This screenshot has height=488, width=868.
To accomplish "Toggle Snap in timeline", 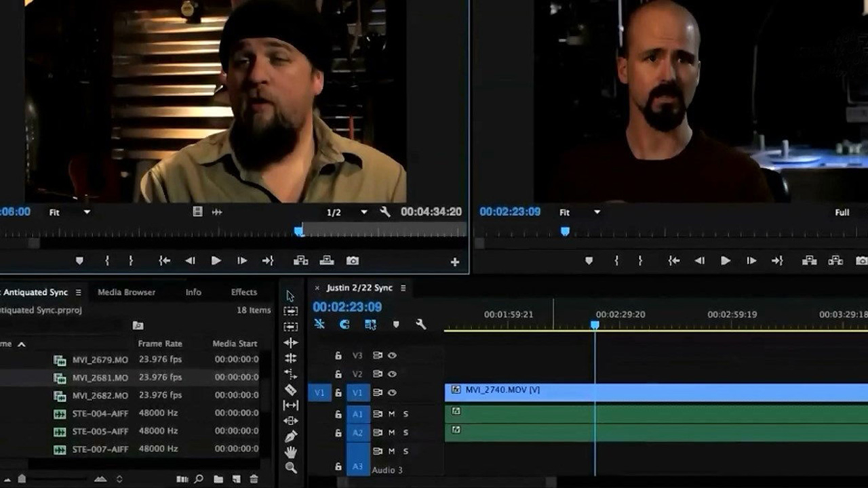I will (x=344, y=324).
